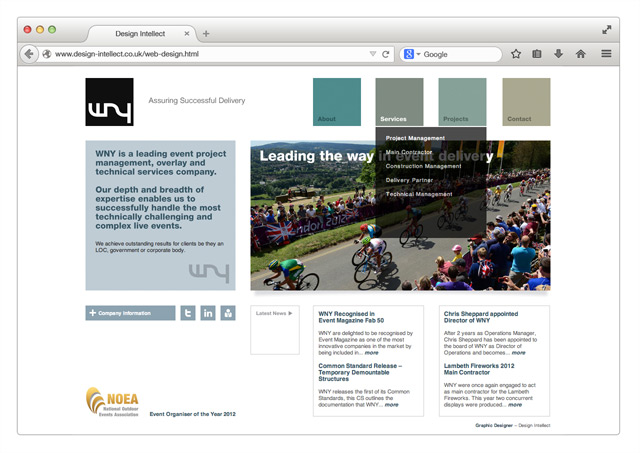Click the Twitter icon
The height and width of the screenshot is (453, 640).
(187, 313)
